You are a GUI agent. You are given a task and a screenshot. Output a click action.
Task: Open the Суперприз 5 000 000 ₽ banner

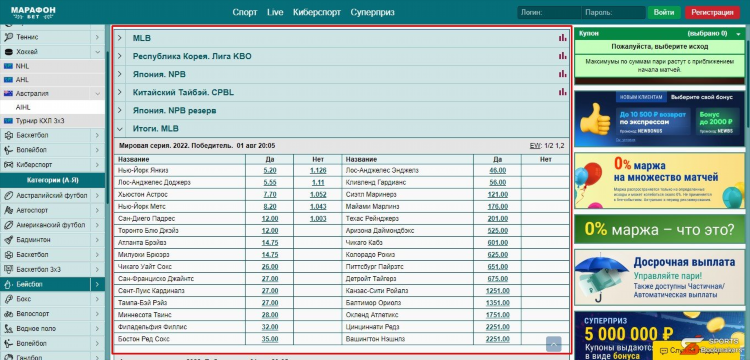pos(660,336)
